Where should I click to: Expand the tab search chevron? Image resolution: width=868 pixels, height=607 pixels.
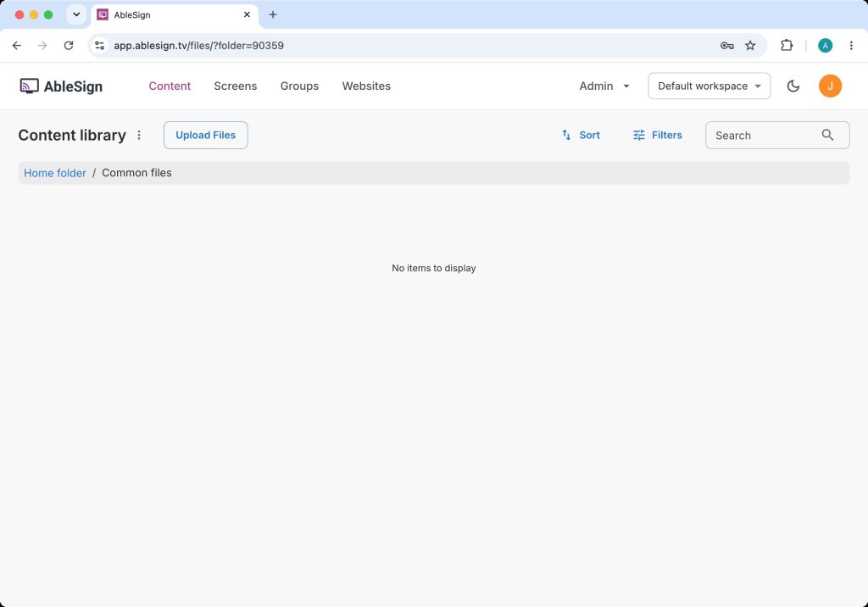76,14
